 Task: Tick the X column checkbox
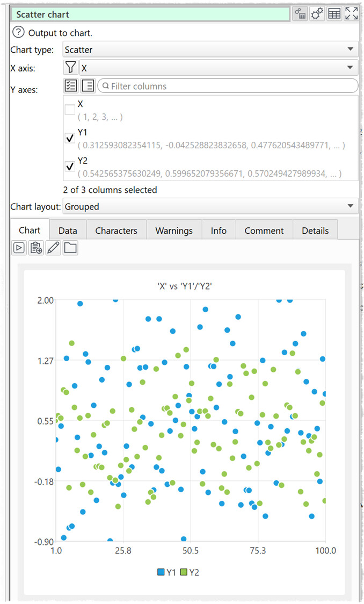click(x=70, y=110)
